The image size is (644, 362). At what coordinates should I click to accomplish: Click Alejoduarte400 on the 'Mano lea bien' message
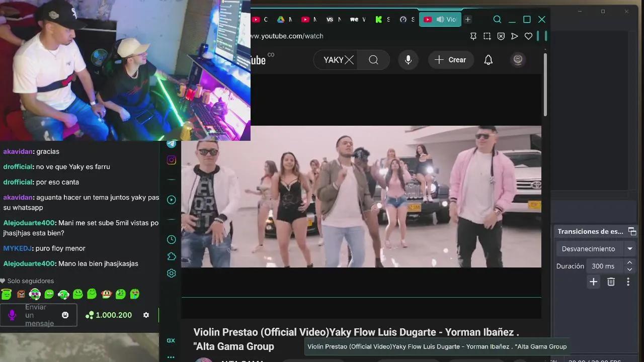(29, 263)
